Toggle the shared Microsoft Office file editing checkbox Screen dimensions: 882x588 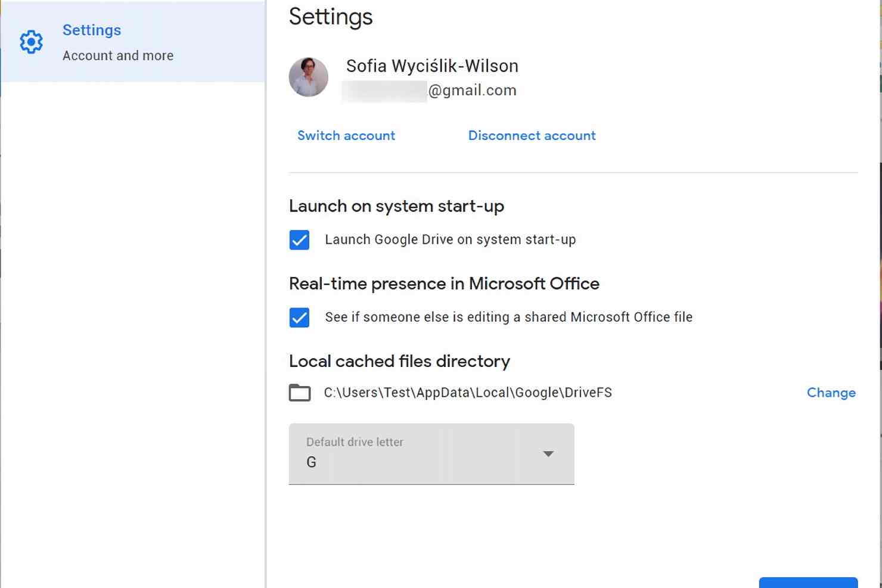point(299,318)
